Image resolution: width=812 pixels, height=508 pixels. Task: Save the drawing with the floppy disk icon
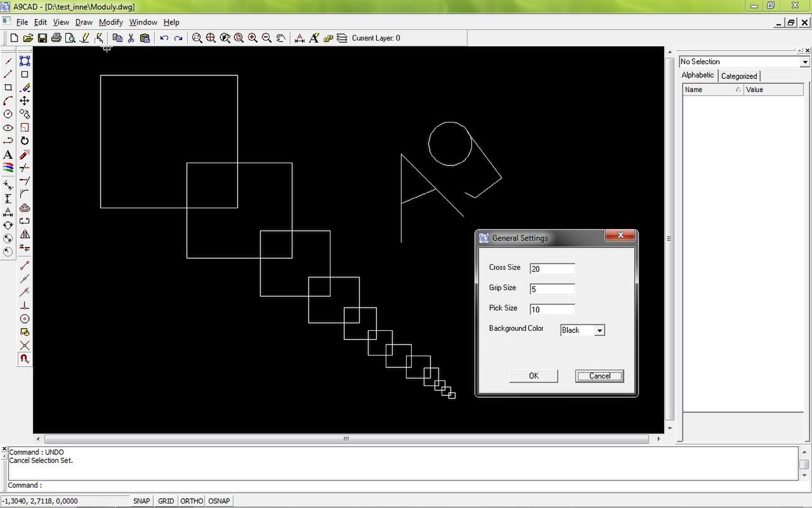point(42,38)
